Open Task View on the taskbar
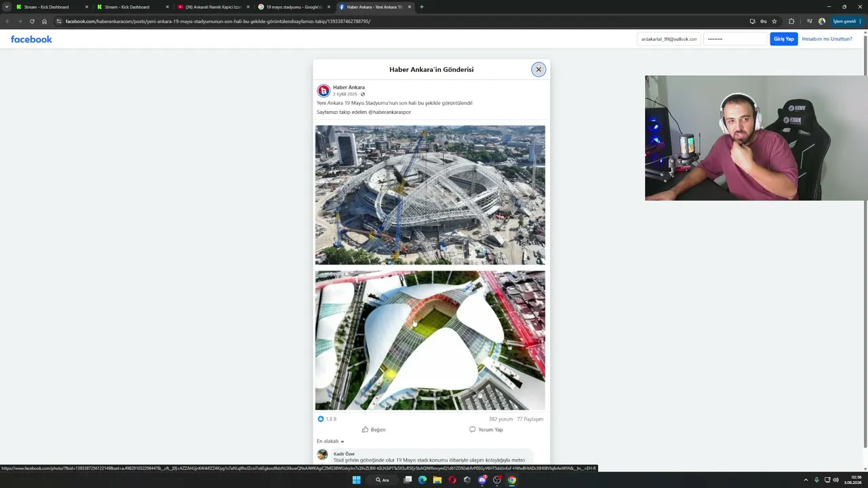Screen dimensions: 868x488 (408, 480)
